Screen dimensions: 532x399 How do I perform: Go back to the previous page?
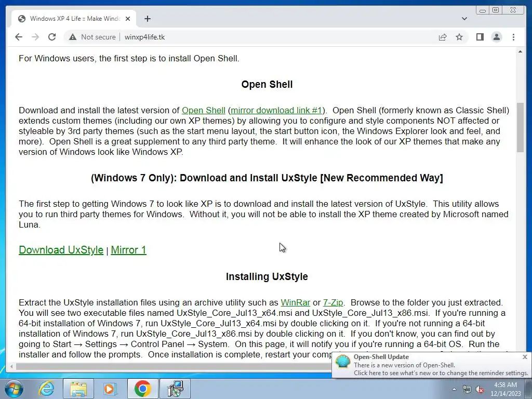coord(19,37)
